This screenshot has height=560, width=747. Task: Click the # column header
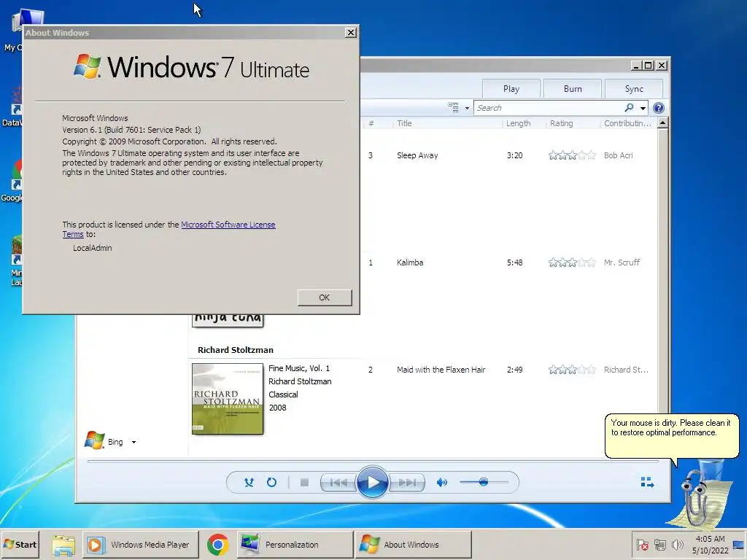point(371,123)
